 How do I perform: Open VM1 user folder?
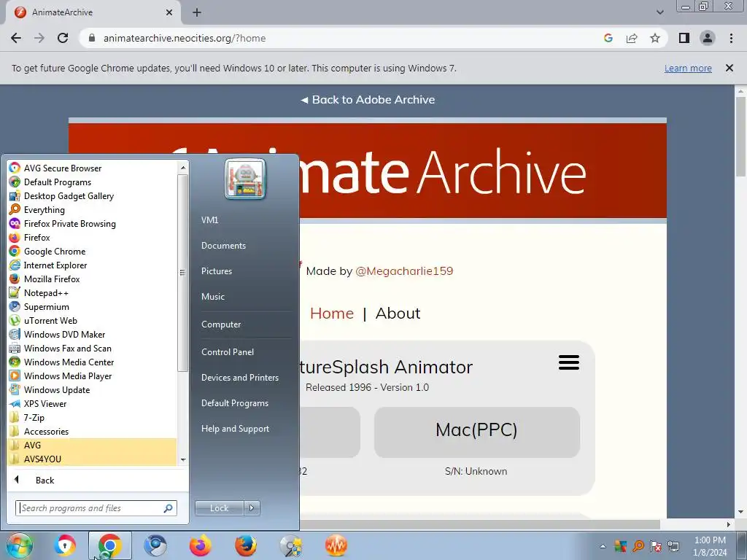(x=209, y=220)
